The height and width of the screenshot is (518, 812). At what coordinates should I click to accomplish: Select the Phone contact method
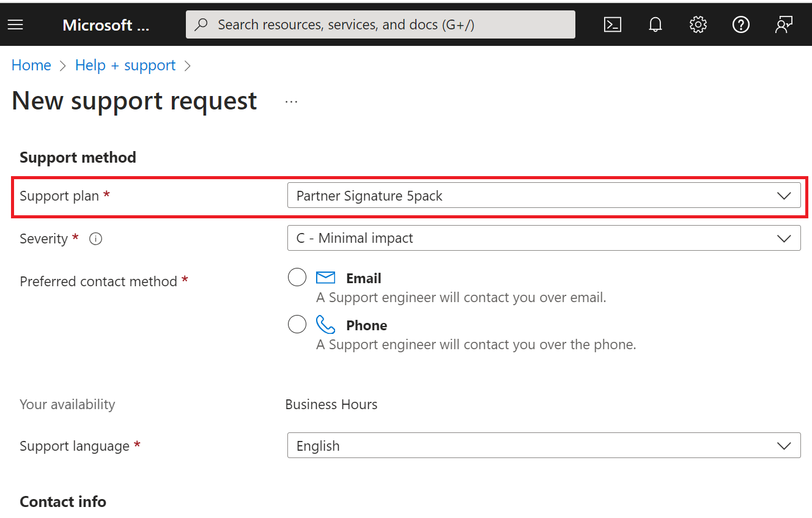point(297,324)
